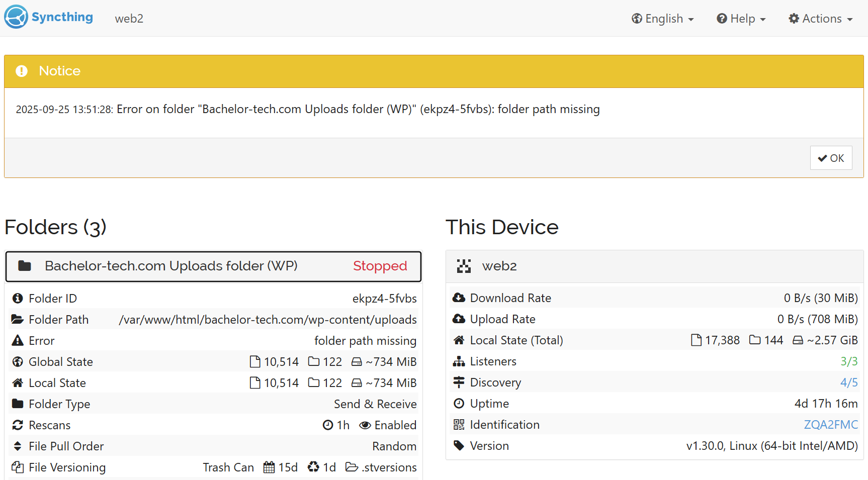Screen dimensions: 868x480
Task: Open the Help dropdown menu
Action: [x=741, y=19]
